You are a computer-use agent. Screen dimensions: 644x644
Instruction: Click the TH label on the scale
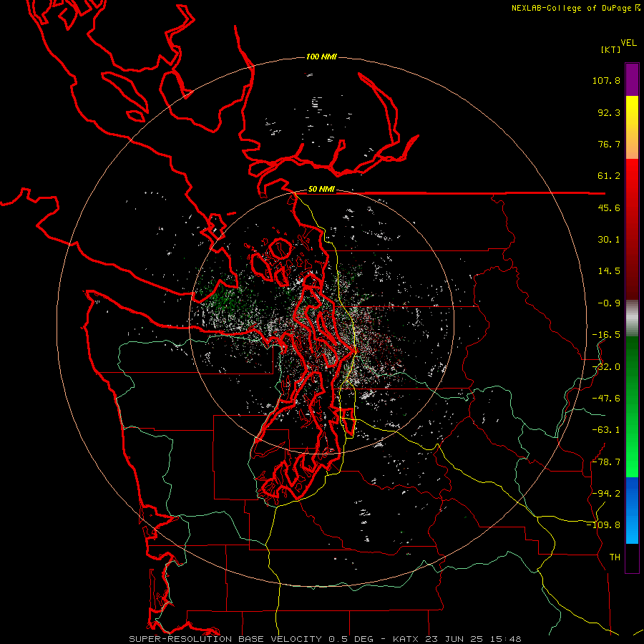pos(615,557)
